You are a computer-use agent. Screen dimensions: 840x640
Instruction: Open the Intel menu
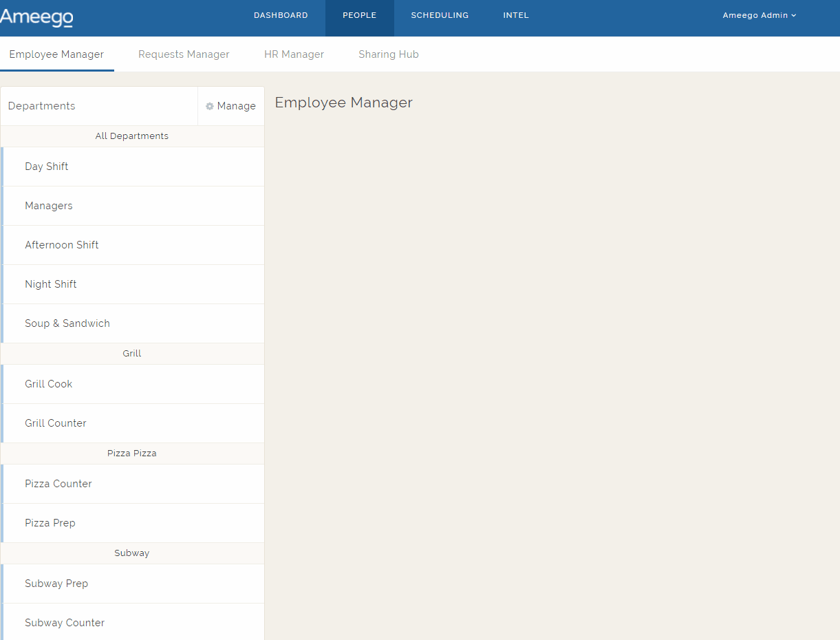tap(515, 16)
